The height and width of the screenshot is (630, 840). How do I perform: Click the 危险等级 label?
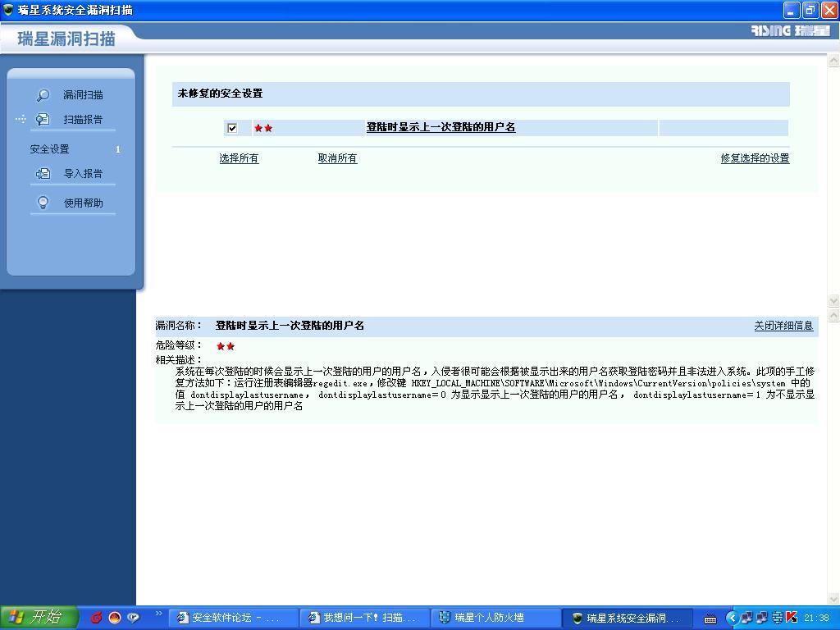coord(178,345)
